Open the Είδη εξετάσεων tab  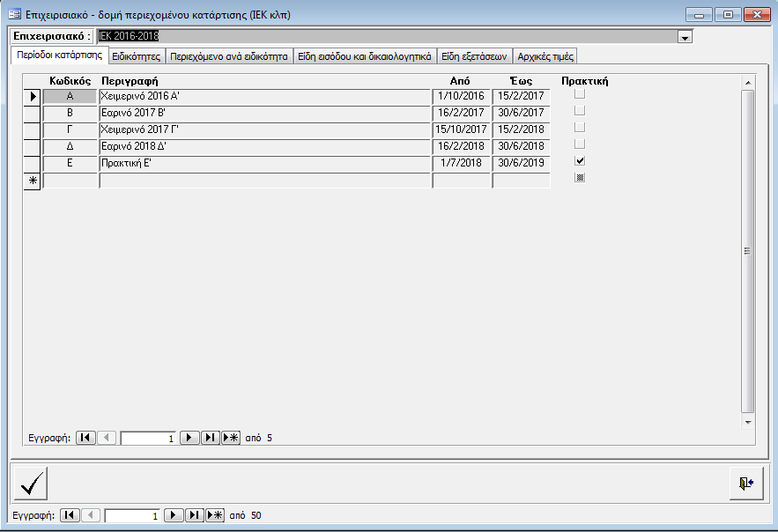tap(474, 56)
